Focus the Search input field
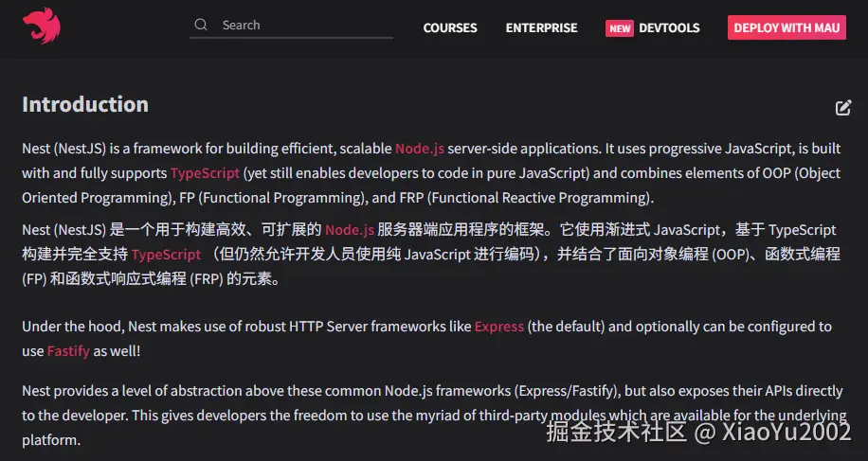 (x=291, y=26)
